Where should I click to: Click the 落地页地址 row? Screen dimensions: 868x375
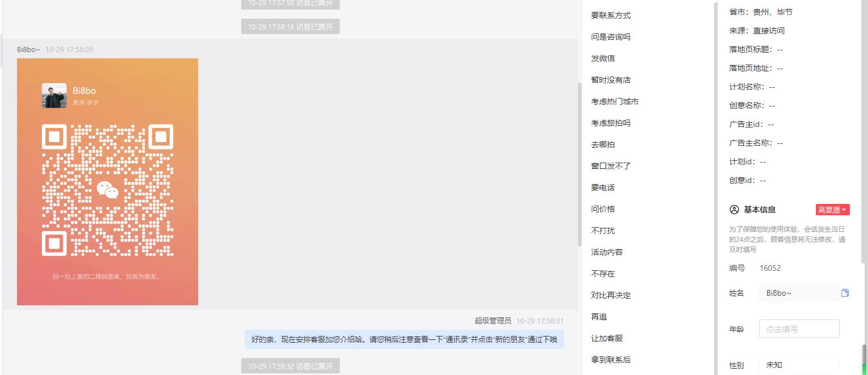point(756,68)
